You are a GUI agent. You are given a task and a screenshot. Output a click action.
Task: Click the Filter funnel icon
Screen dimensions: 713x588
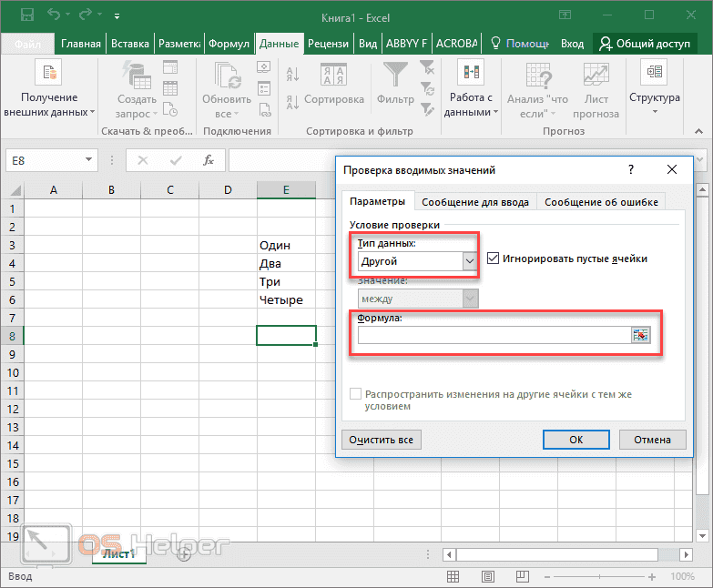(x=395, y=75)
